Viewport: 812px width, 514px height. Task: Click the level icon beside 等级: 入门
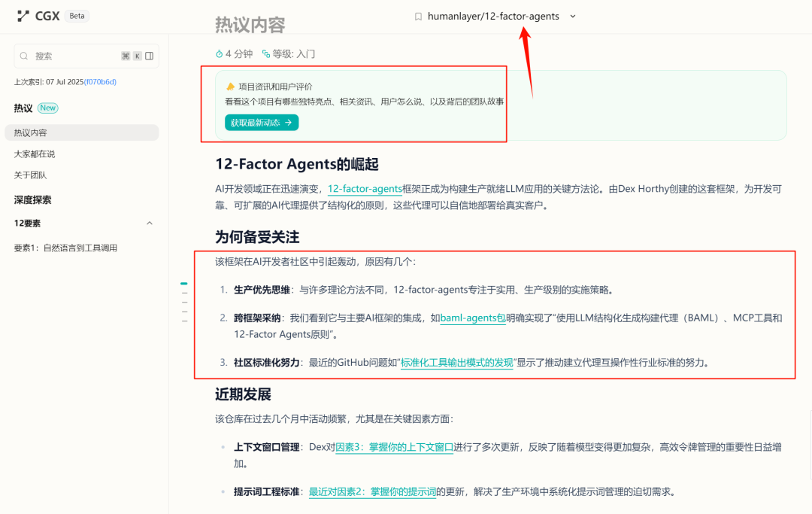[266, 54]
